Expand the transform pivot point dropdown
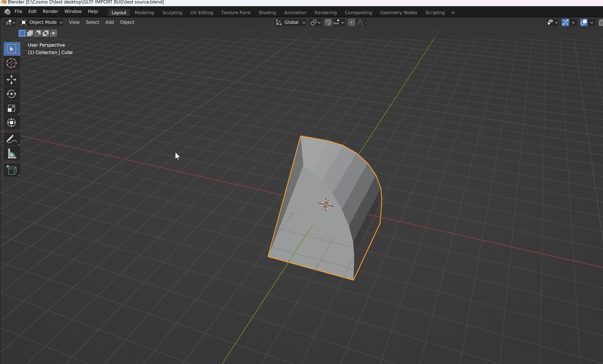This screenshot has width=603, height=364. pyautogui.click(x=315, y=22)
